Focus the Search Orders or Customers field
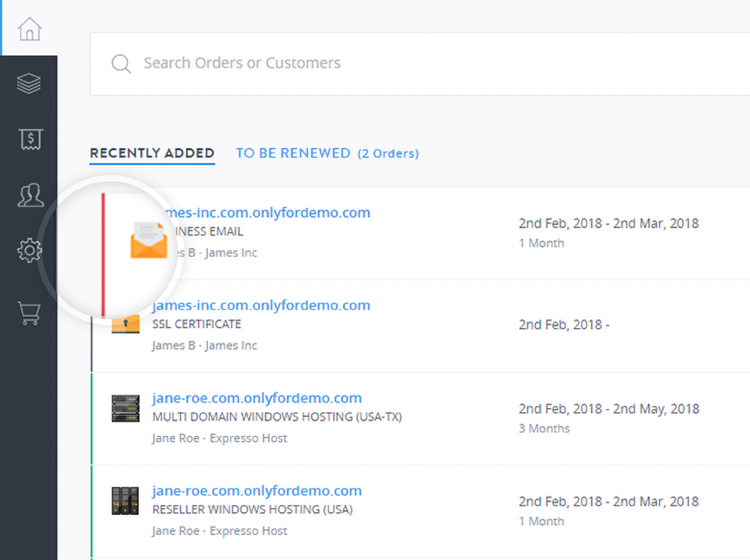 366,63
